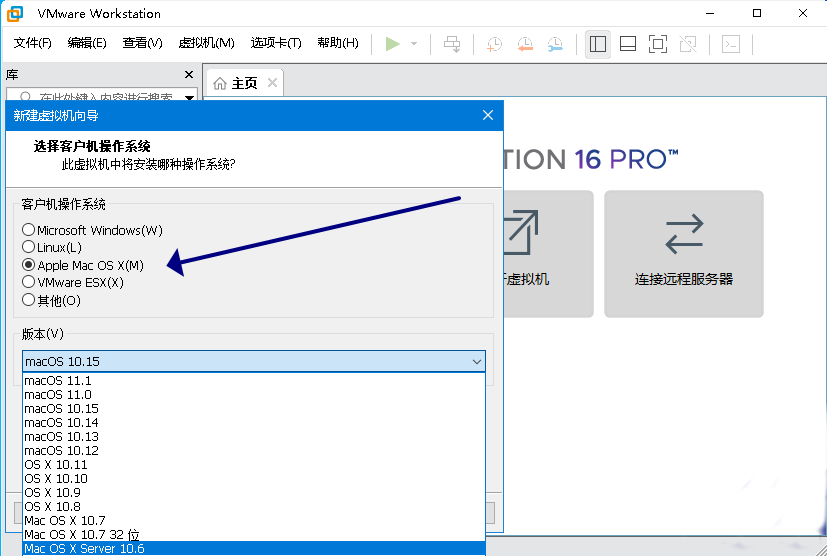This screenshot has width=827, height=556.
Task: Choose OS X 10.8 from the version list
Action: coord(254,506)
